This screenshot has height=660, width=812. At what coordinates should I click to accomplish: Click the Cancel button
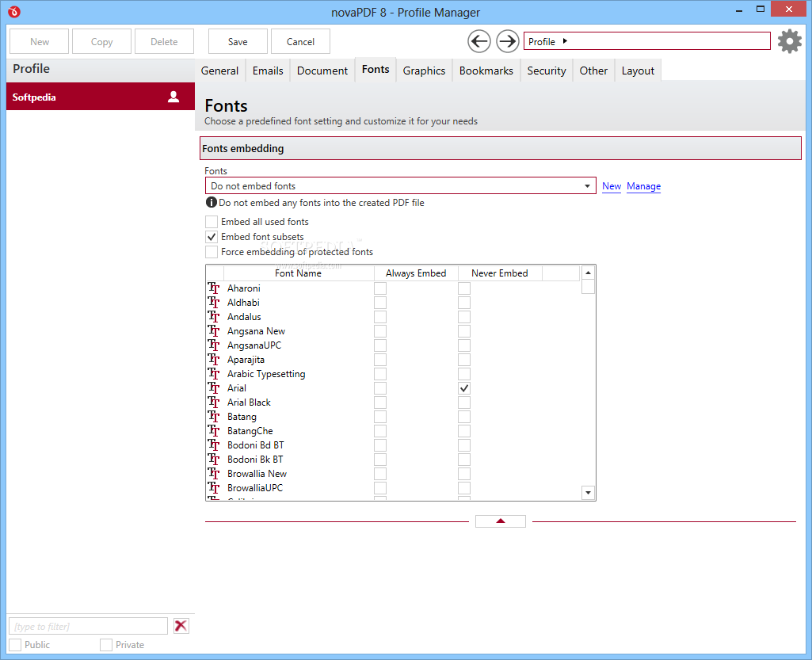tap(300, 41)
